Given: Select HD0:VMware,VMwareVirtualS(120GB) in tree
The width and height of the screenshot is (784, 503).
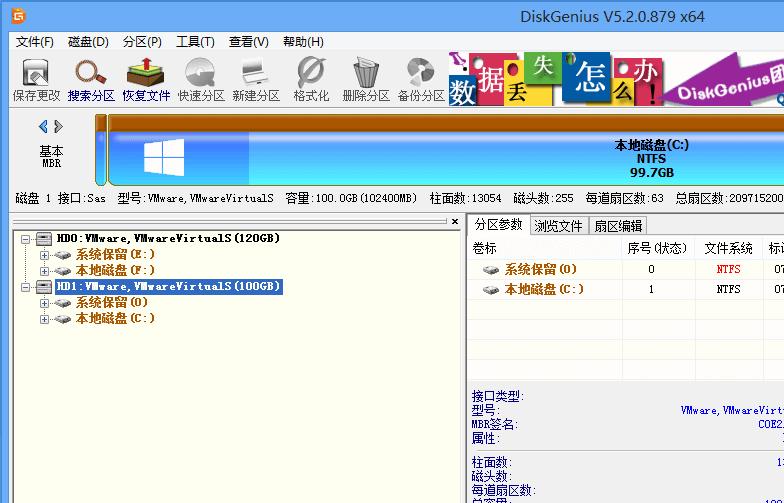Looking at the screenshot, I should 168,238.
